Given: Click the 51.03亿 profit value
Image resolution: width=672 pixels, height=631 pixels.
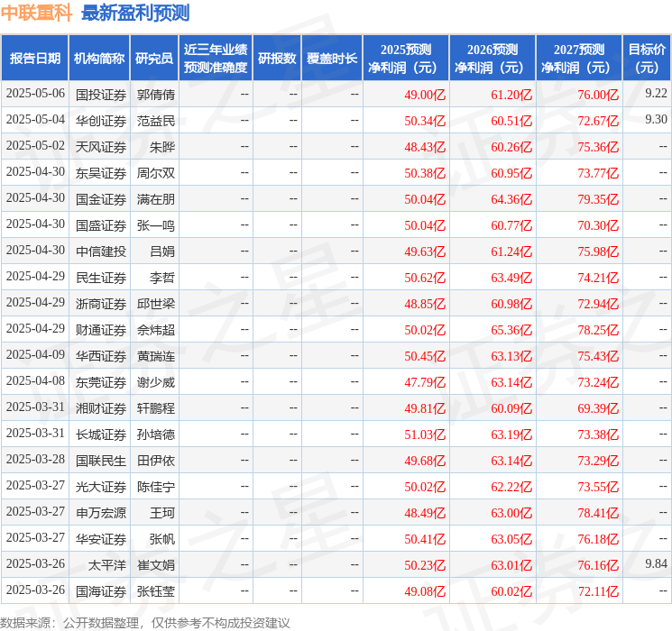Looking at the screenshot, I should (x=425, y=434).
